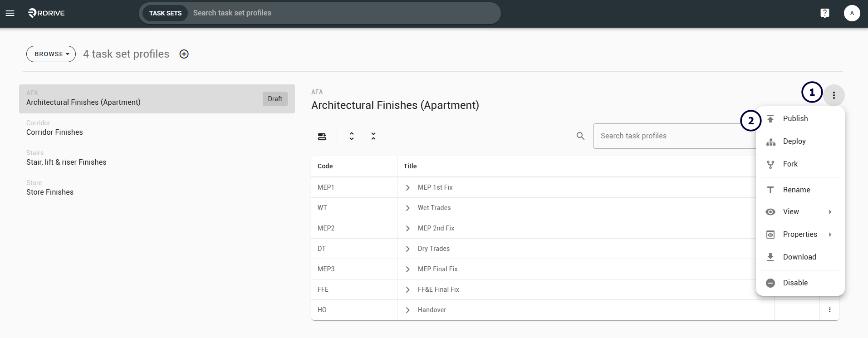868x338 pixels.
Task: Expand the Dry Trades row
Action: [x=407, y=249]
